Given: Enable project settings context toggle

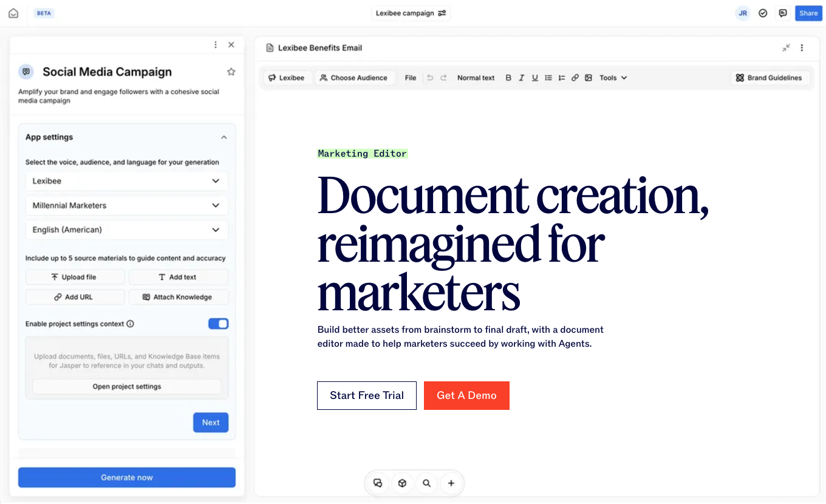Looking at the screenshot, I should tap(218, 324).
